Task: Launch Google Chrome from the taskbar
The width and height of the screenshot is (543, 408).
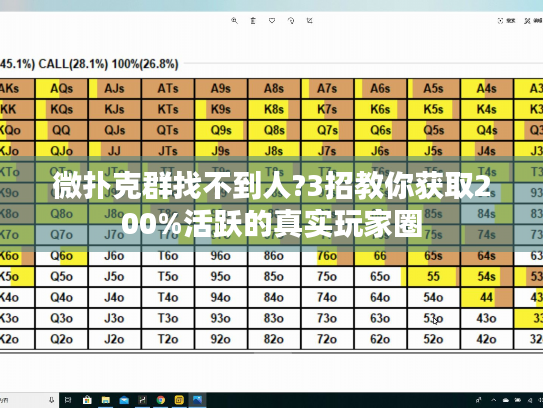Action: pos(161,400)
